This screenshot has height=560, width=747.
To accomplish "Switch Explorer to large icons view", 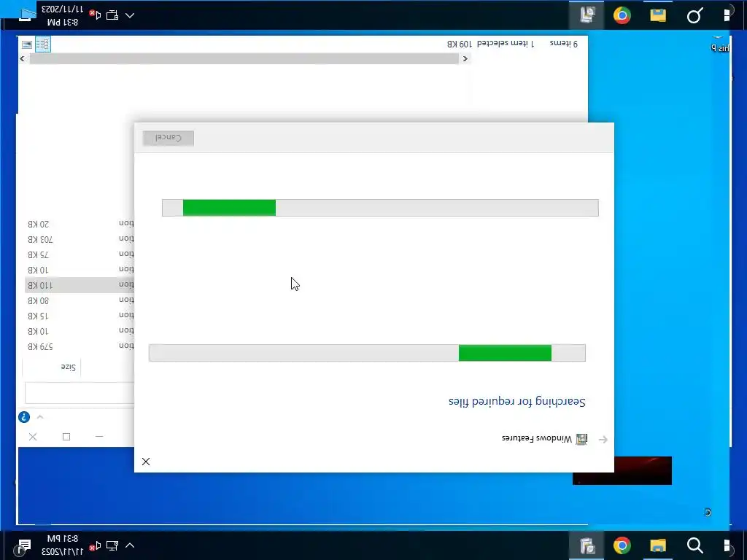I will pyautogui.click(x=27, y=44).
